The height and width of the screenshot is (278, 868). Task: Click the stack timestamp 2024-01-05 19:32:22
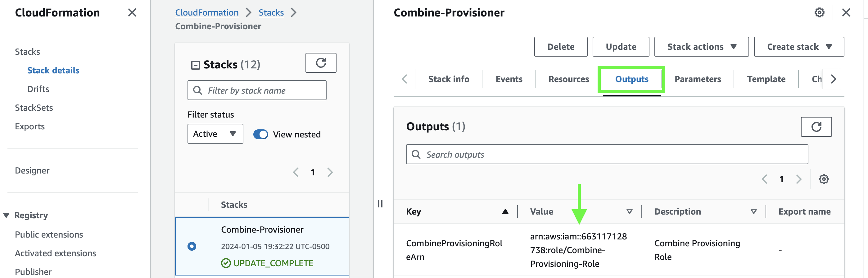click(275, 246)
